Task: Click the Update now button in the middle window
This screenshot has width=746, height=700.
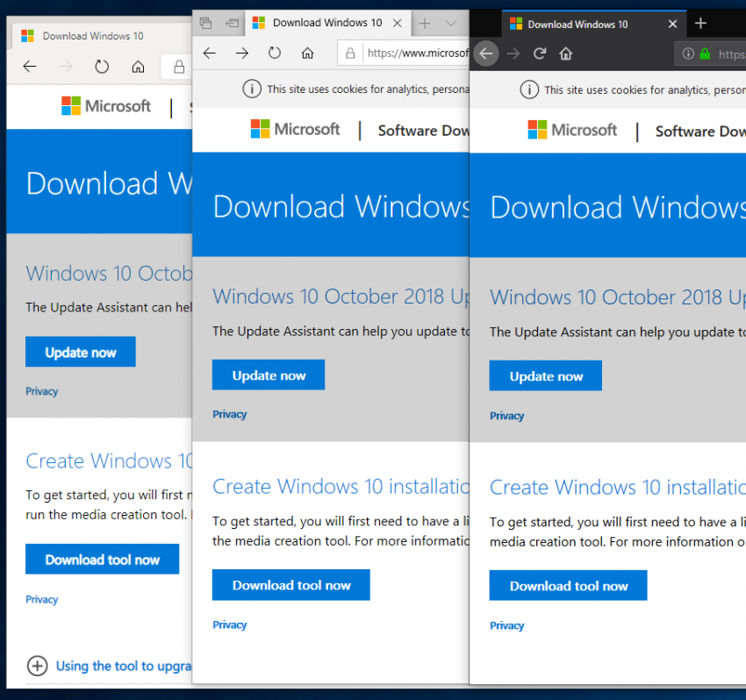Action: [268, 375]
